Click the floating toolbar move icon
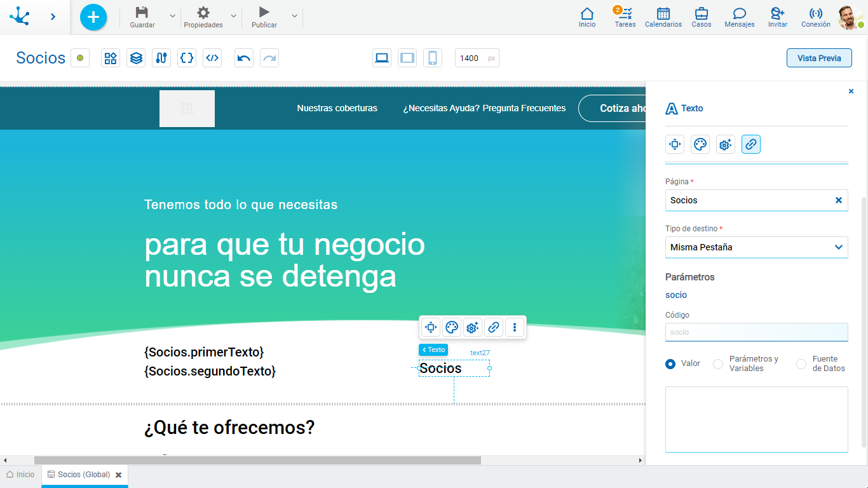868x488 pixels. [x=431, y=327]
